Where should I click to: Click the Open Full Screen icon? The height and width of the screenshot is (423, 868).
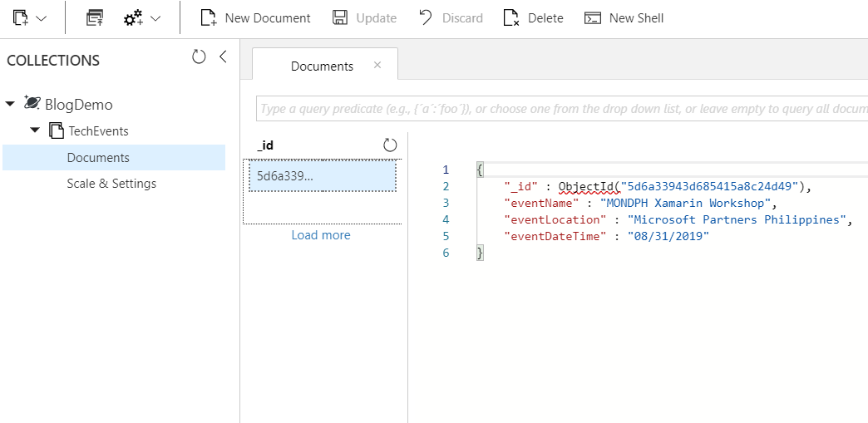point(95,18)
